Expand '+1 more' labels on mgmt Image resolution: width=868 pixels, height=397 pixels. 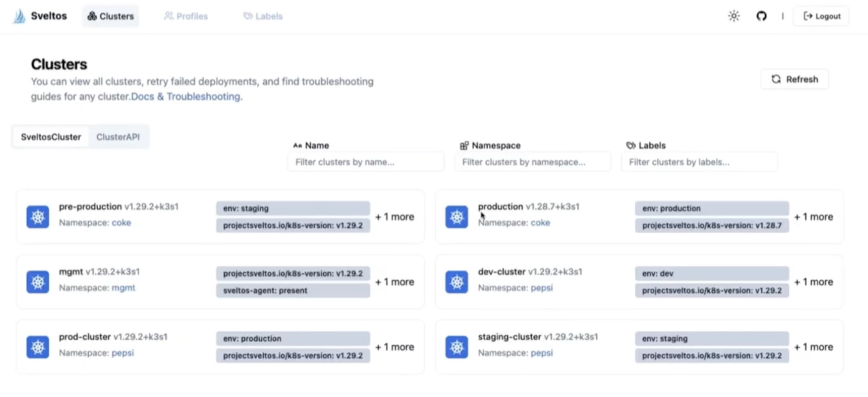(x=395, y=282)
